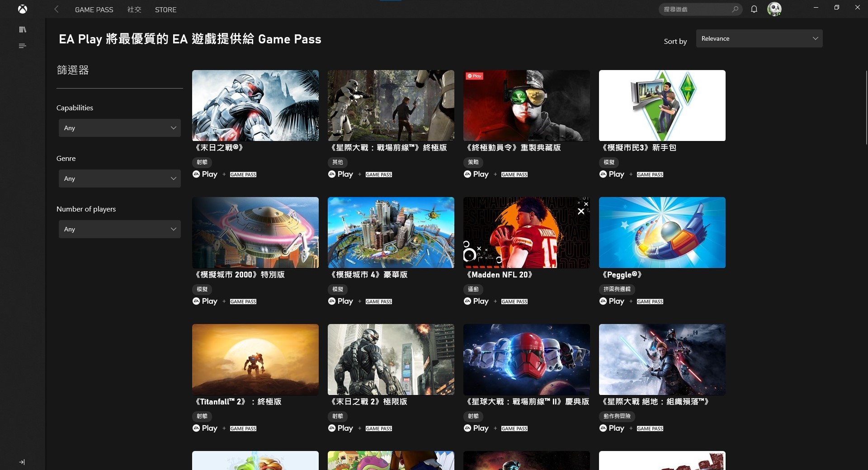Open the 模擬城市 4 豪華版 thumbnail
The height and width of the screenshot is (470, 868).
click(x=391, y=232)
